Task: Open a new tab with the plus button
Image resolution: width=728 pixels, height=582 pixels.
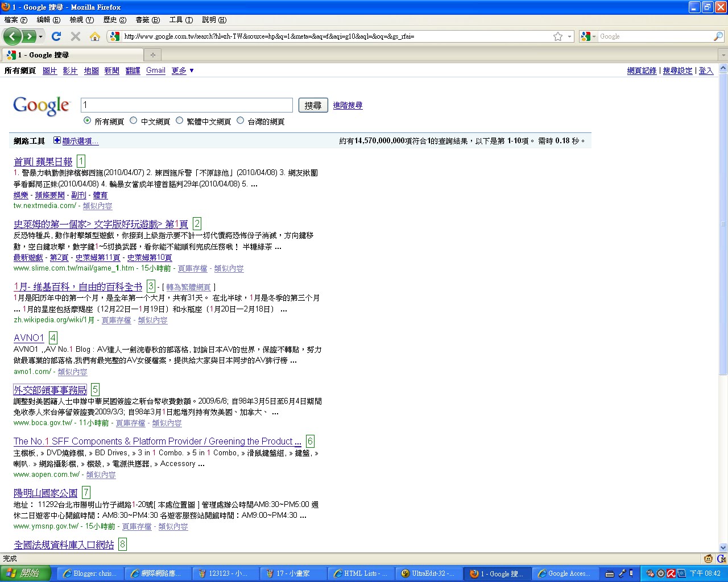Action: (x=152, y=55)
